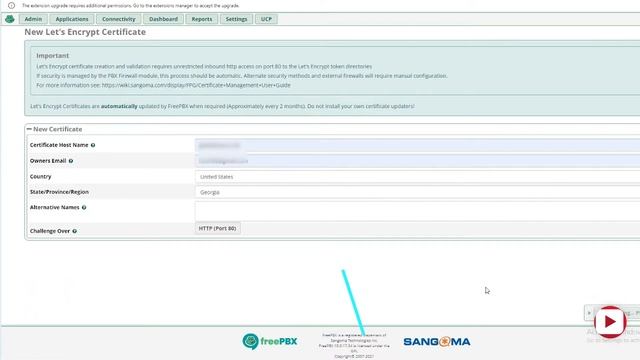Open the Reports menu
640x360 pixels.
[x=202, y=19]
